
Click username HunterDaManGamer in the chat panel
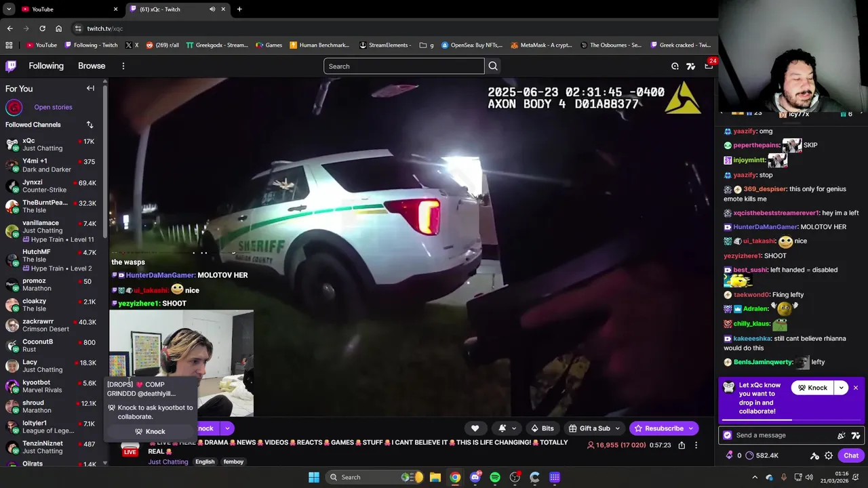click(x=765, y=227)
